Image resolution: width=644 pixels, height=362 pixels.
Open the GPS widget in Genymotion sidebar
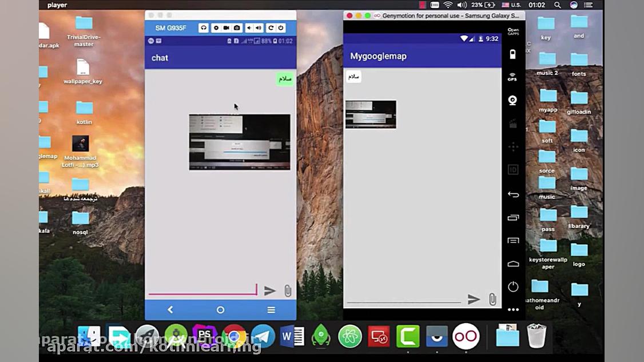pos(512,77)
